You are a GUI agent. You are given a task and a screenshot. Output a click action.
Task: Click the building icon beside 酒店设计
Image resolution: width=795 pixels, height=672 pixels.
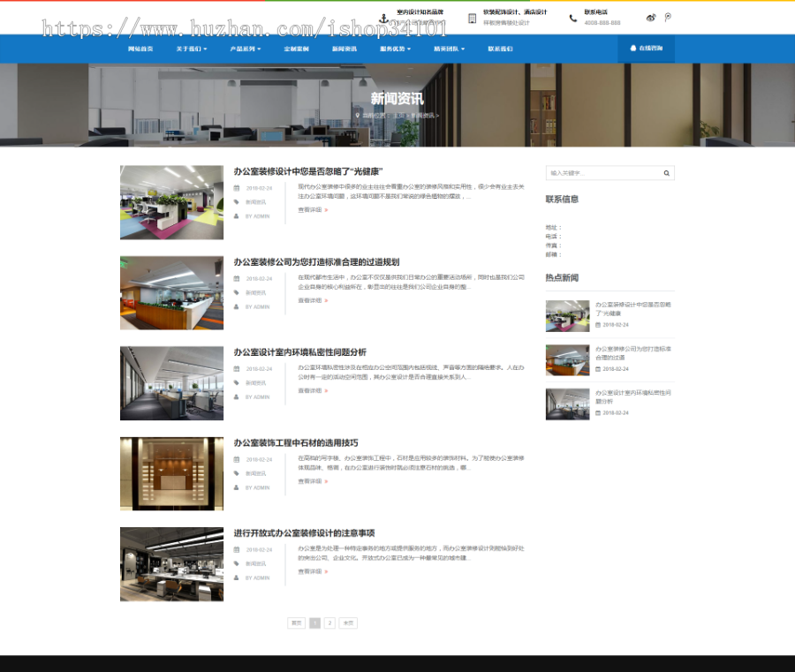[x=472, y=19]
